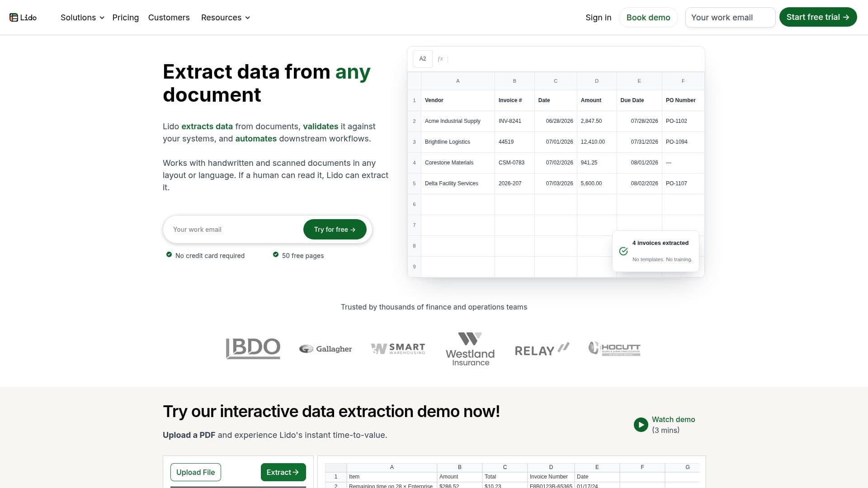Click the A2 cell reference box

click(x=423, y=59)
